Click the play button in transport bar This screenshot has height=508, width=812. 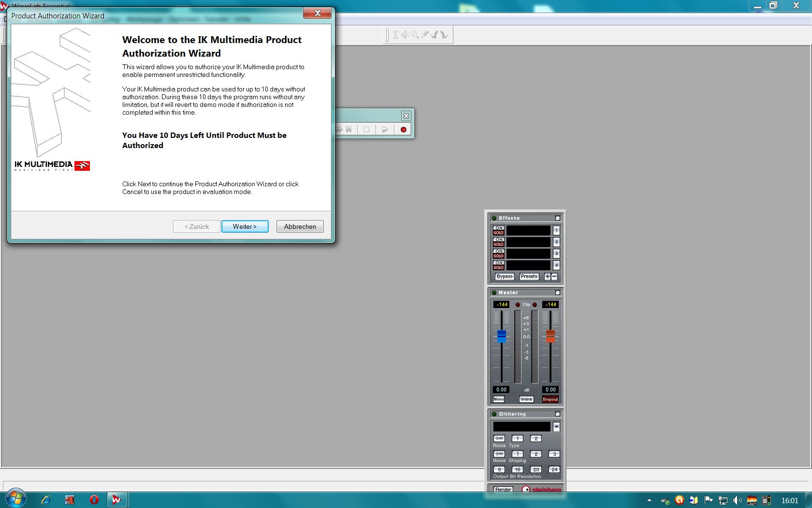click(385, 130)
